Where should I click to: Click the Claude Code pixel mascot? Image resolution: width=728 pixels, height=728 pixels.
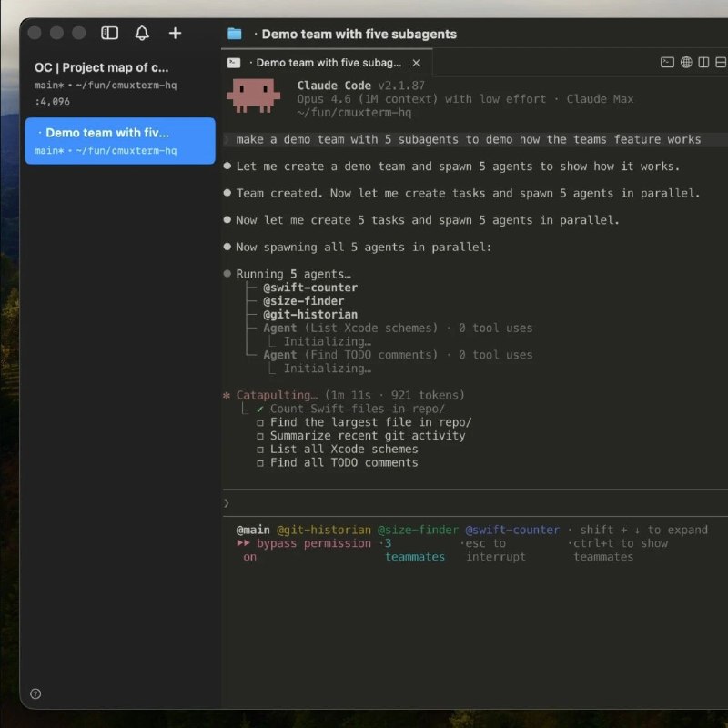pyautogui.click(x=253, y=96)
